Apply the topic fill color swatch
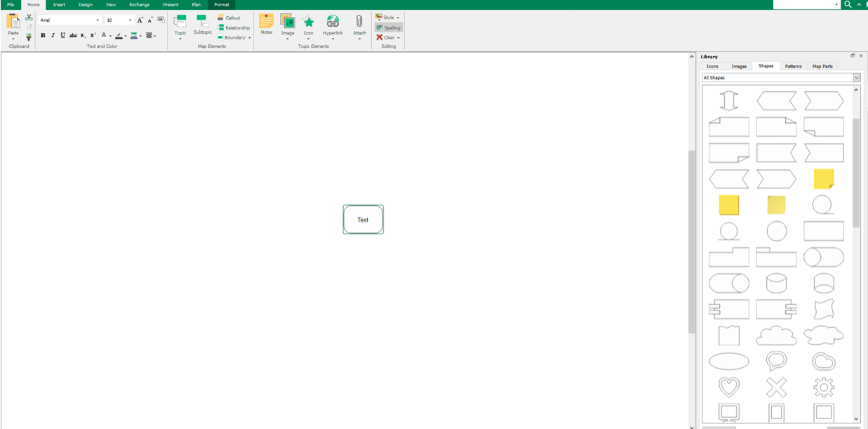Viewport: 868px width, 429px height. pyautogui.click(x=133, y=35)
